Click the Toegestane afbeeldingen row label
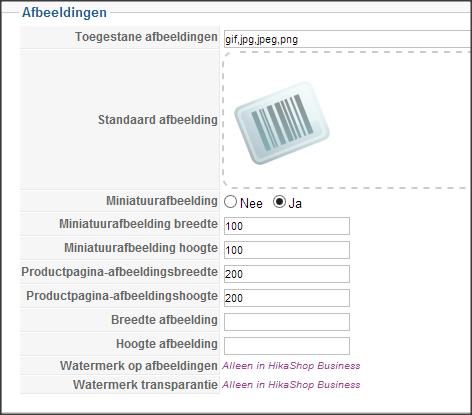 tap(146, 37)
